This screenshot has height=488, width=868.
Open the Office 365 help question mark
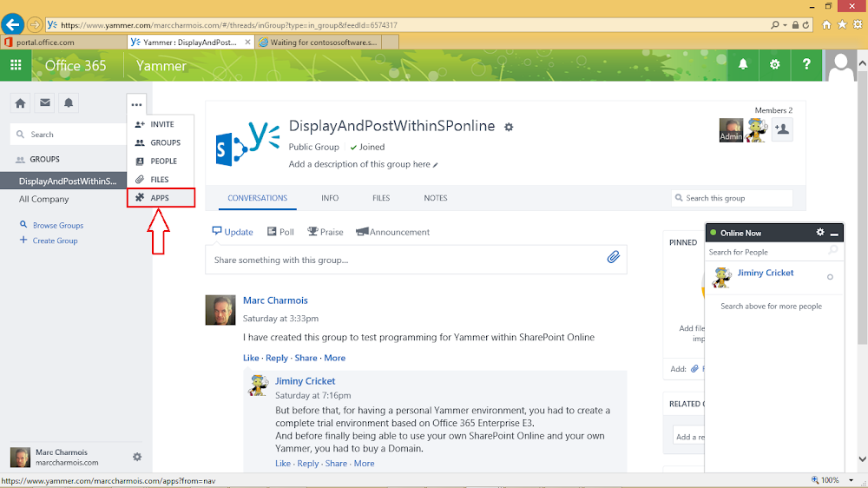(806, 65)
